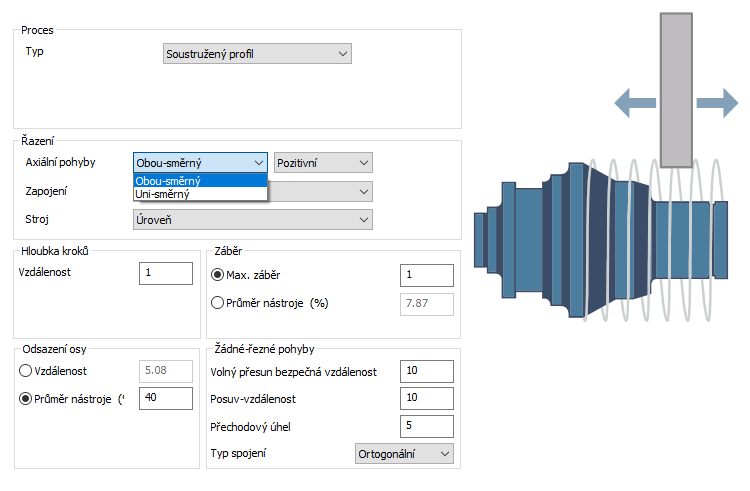Image resolution: width=750 pixels, height=491 pixels.
Task: Click the blue turned-part profile image
Action: coord(601,240)
